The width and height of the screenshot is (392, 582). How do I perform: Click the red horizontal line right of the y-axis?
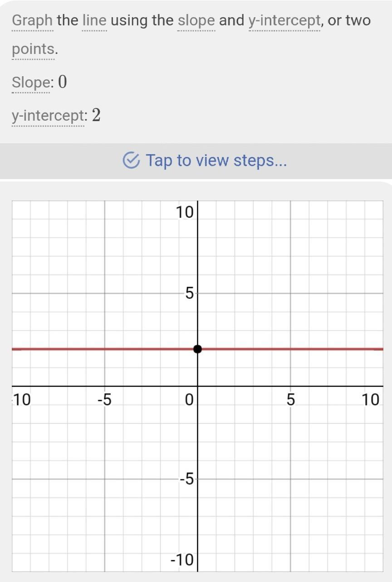click(x=290, y=349)
